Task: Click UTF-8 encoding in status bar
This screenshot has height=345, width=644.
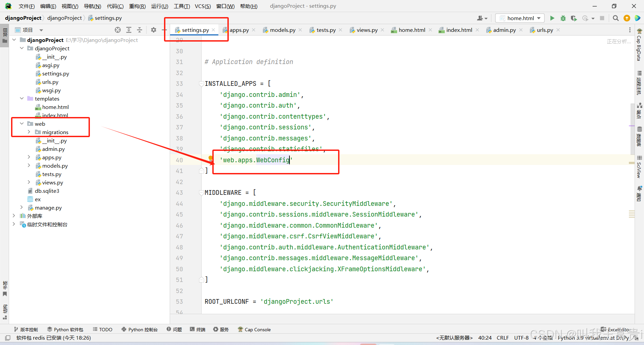Action: click(521, 338)
